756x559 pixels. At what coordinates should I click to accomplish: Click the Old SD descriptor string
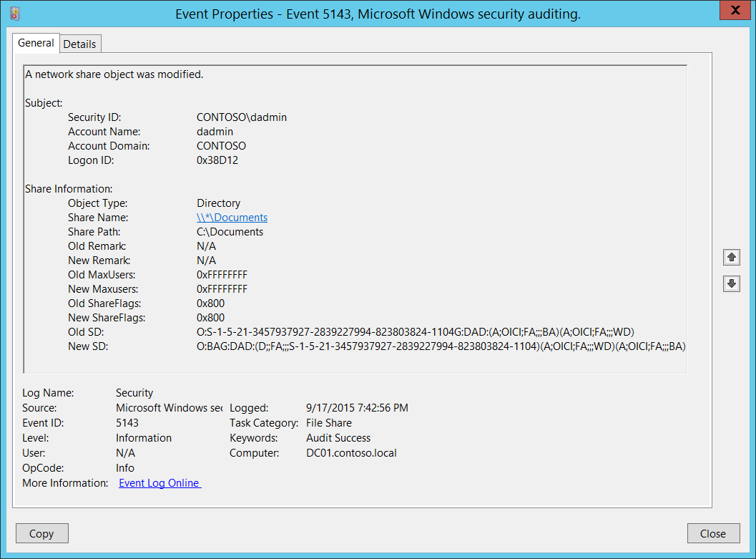(x=415, y=332)
